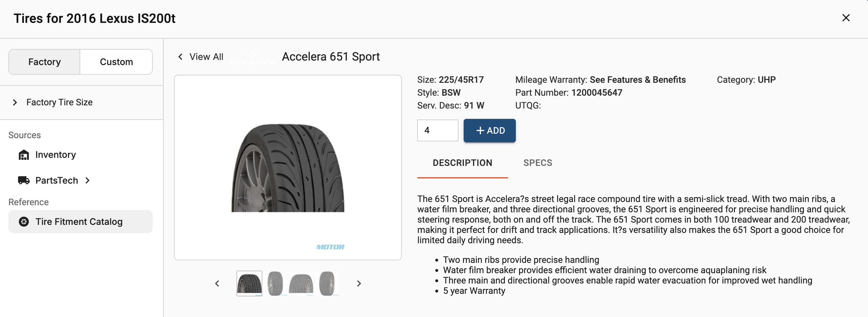The image size is (868, 317).
Task: Click the View All link
Action: point(206,57)
